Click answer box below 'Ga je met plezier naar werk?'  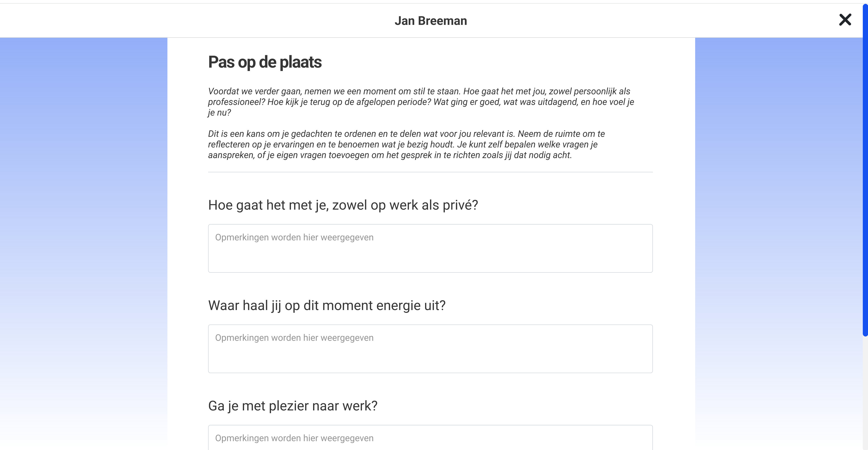point(430,438)
